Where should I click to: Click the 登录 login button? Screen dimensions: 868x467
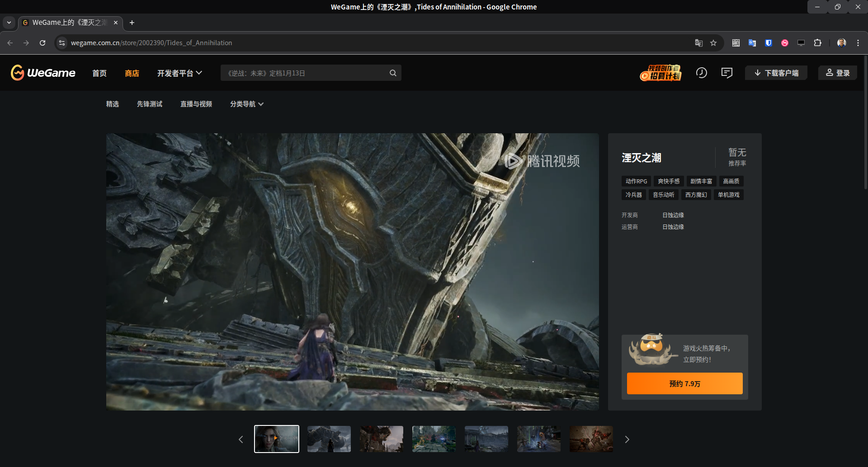pos(838,73)
